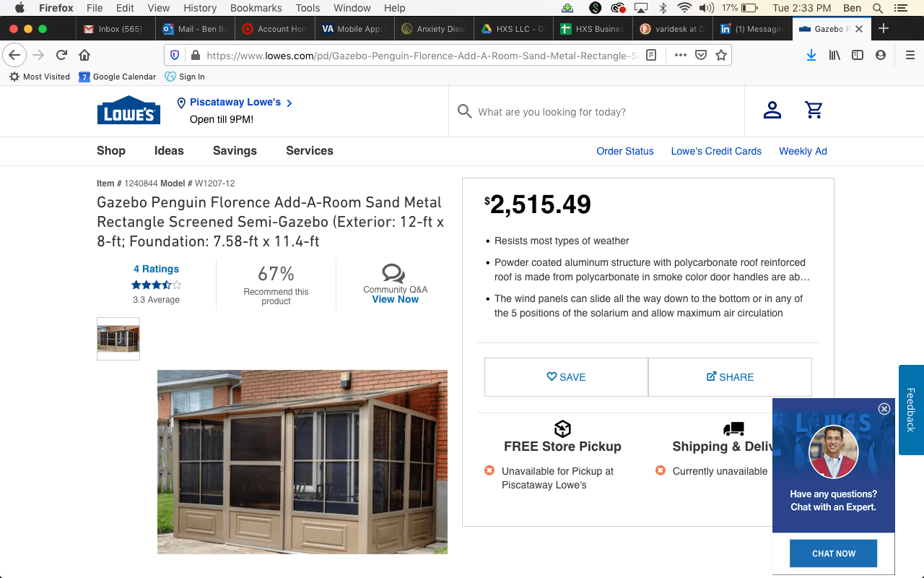The image size is (924, 578).
Task: Click the 67% recommend this product text
Action: (x=276, y=285)
